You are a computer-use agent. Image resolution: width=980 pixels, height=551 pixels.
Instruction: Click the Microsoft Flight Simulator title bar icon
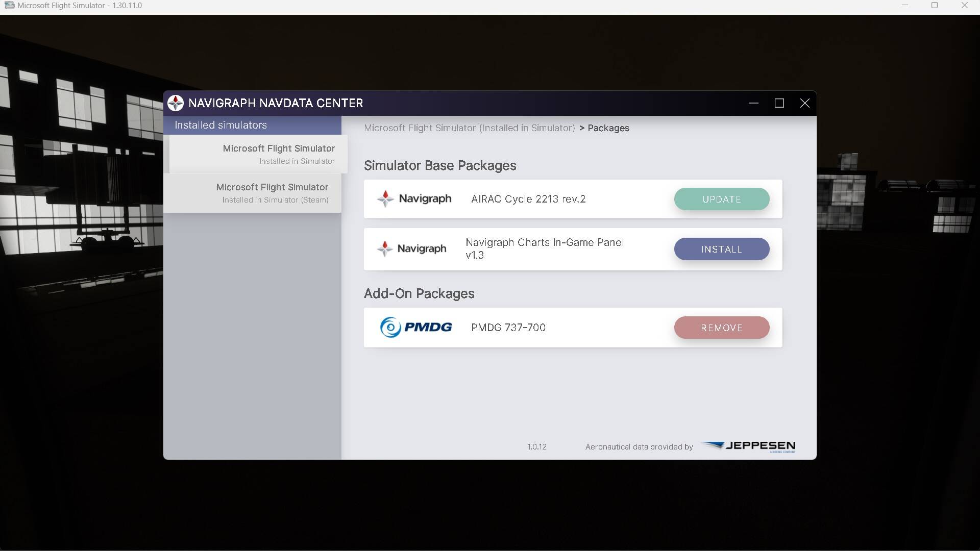pyautogui.click(x=9, y=5)
